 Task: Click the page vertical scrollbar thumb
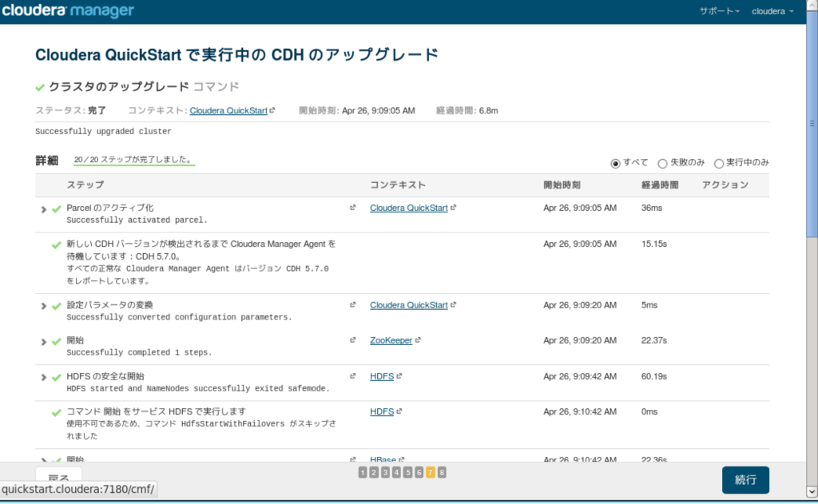pyautogui.click(x=812, y=124)
